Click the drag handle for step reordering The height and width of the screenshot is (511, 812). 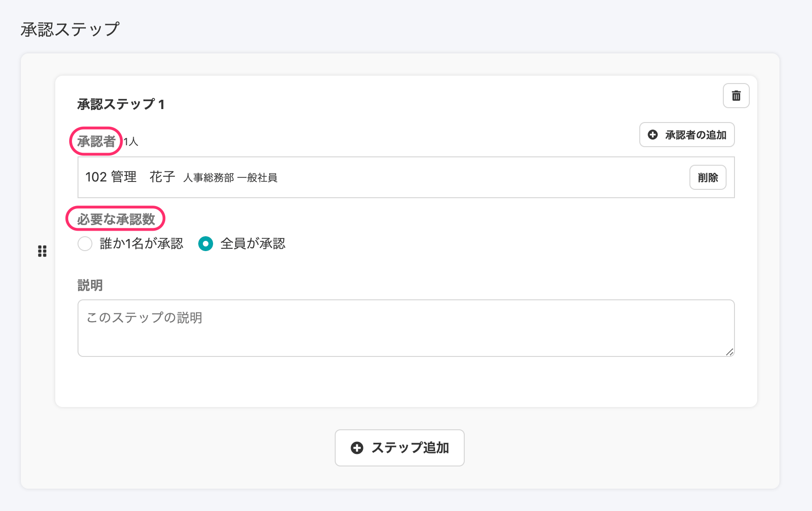click(42, 251)
